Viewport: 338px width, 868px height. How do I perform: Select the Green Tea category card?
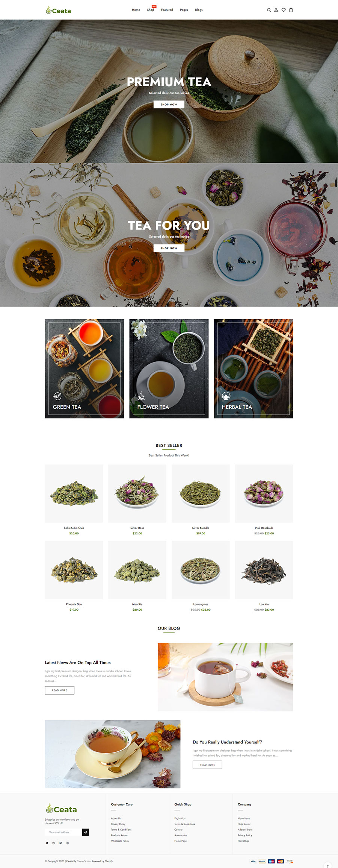click(84, 369)
